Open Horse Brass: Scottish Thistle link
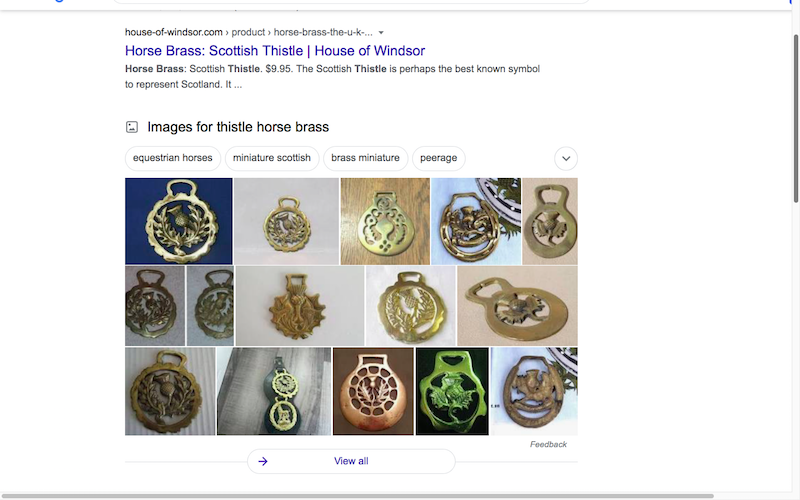Viewport: 800px width, 500px height. [x=275, y=51]
